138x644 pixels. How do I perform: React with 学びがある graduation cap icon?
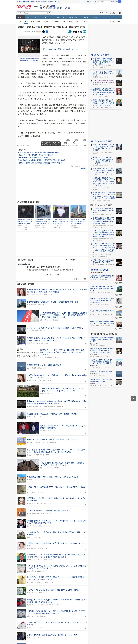point(65,143)
